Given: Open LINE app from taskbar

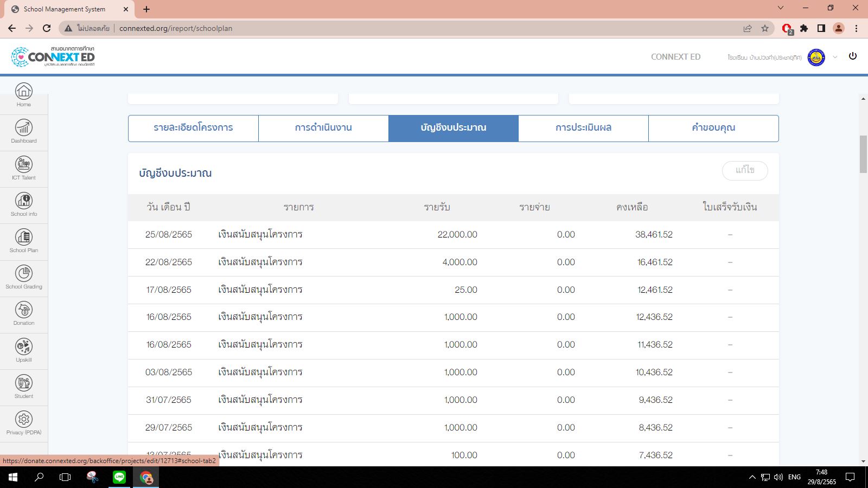Looking at the screenshot, I should click(x=119, y=477).
